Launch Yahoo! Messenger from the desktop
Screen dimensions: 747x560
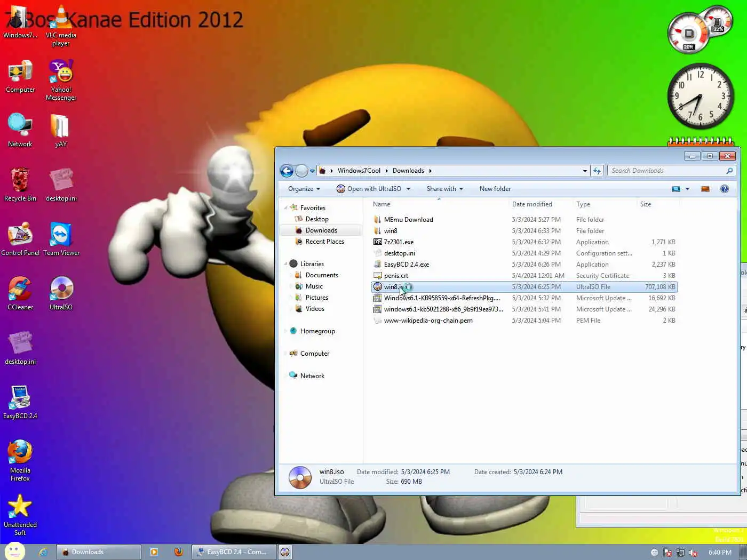(61, 80)
